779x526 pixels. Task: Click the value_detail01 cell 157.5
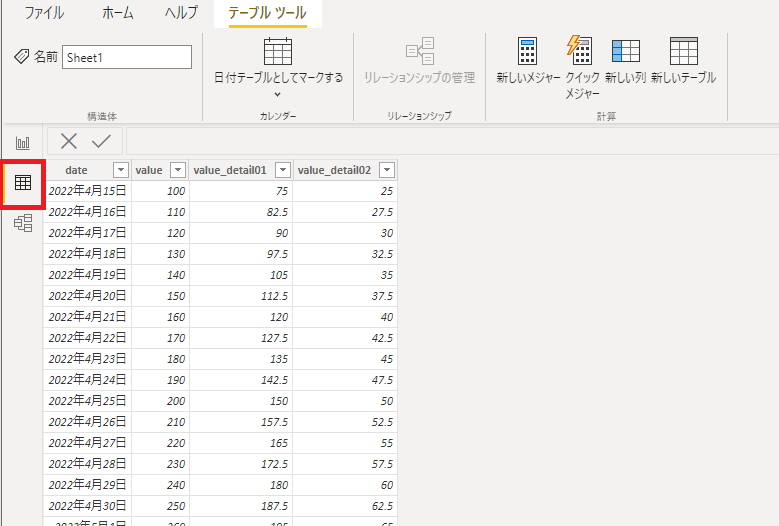pyautogui.click(x=241, y=422)
